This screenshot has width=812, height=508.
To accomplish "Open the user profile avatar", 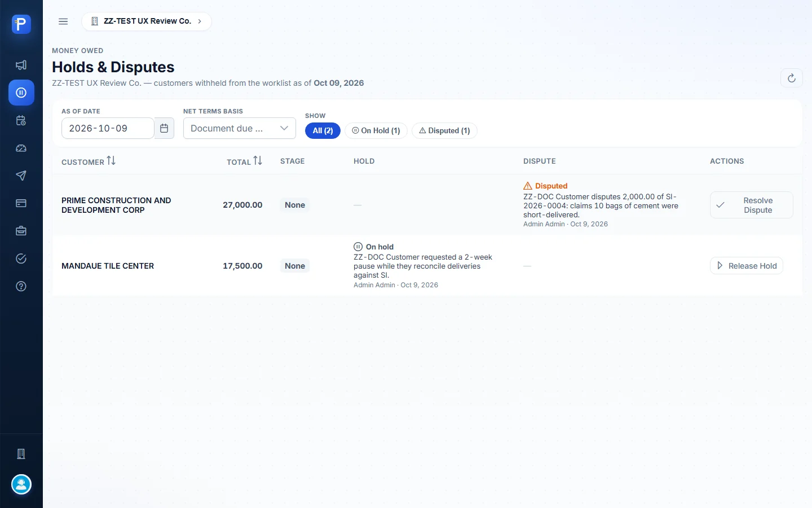I will [21, 484].
